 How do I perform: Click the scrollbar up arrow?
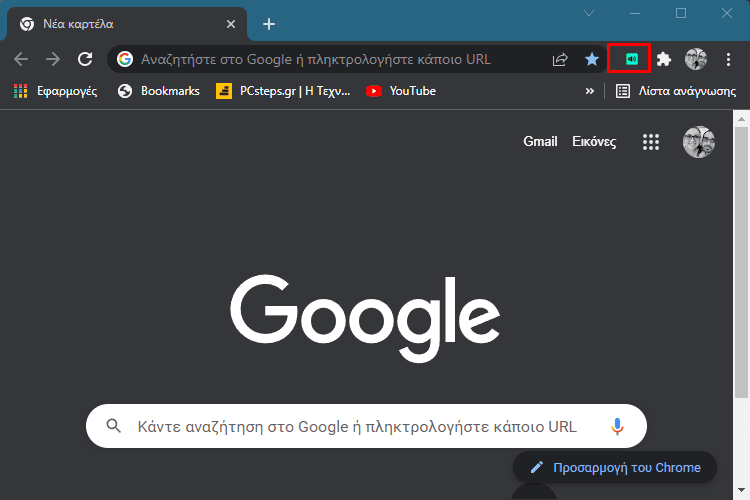(741, 118)
